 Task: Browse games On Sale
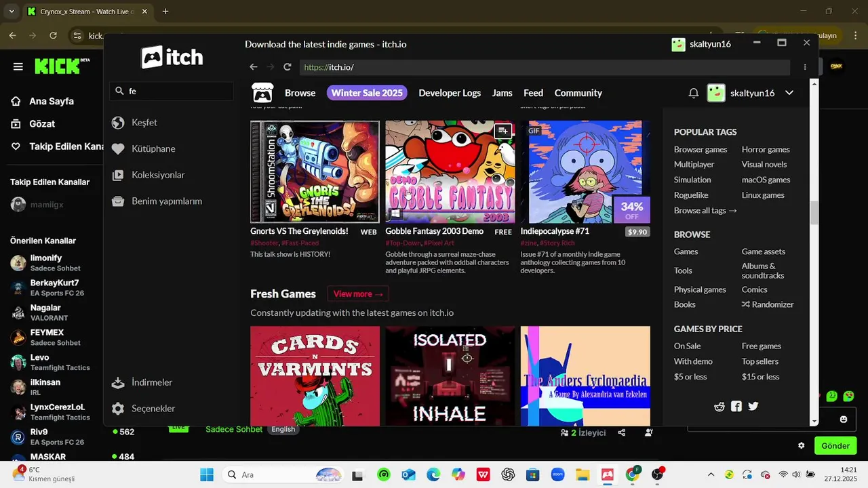tap(688, 346)
